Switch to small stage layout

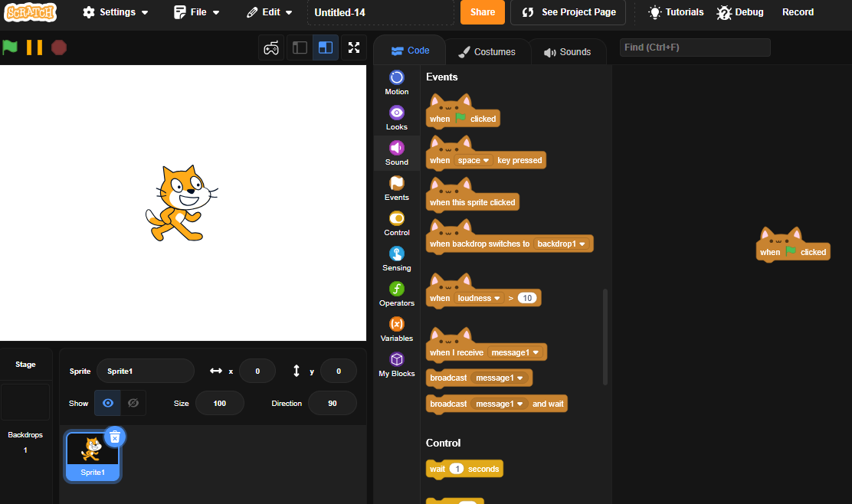click(x=300, y=47)
